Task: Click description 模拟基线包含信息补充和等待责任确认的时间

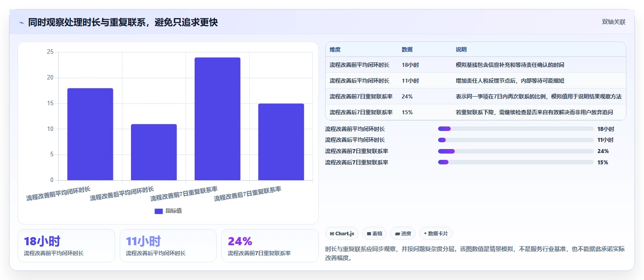Action: click(510, 65)
